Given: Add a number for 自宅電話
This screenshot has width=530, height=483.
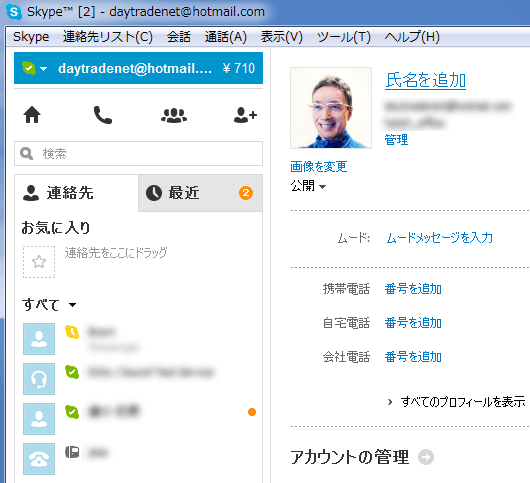Looking at the screenshot, I should 413,323.
